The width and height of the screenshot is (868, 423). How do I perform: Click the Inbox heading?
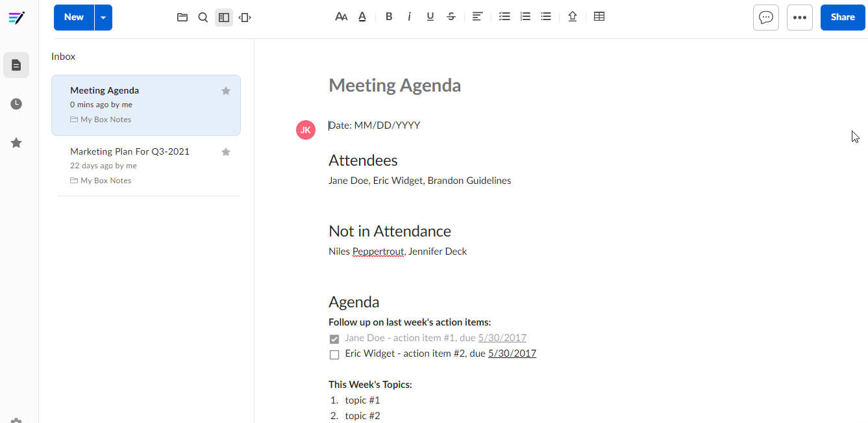(x=64, y=57)
